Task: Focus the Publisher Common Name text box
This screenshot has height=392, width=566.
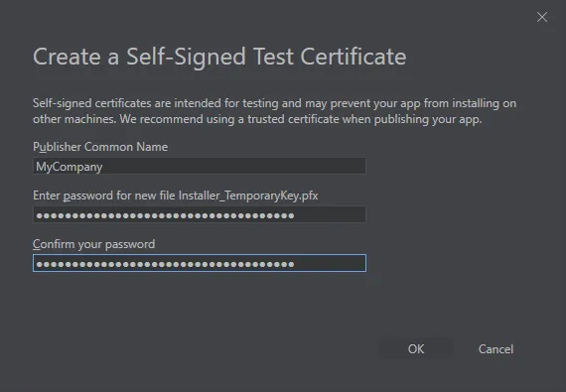Action: coord(200,167)
